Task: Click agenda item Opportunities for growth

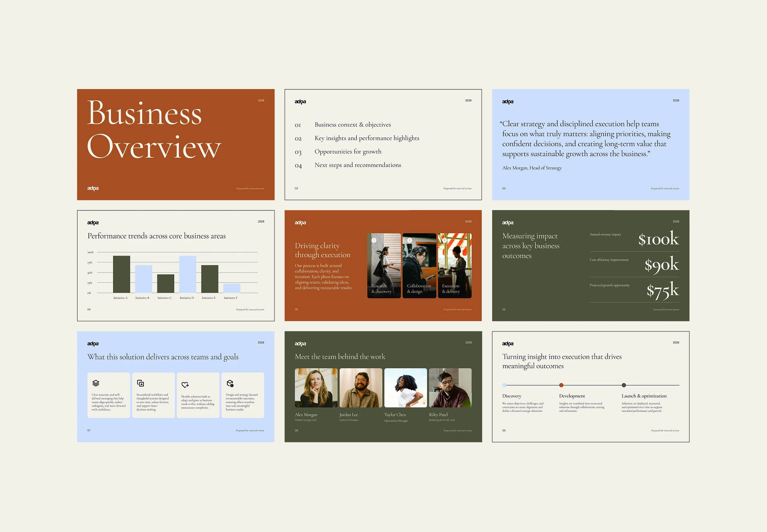Action: (x=348, y=152)
